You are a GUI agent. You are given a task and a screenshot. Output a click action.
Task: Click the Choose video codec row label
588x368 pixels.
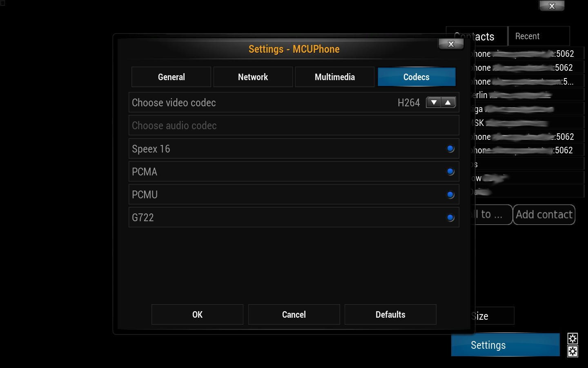(x=174, y=103)
